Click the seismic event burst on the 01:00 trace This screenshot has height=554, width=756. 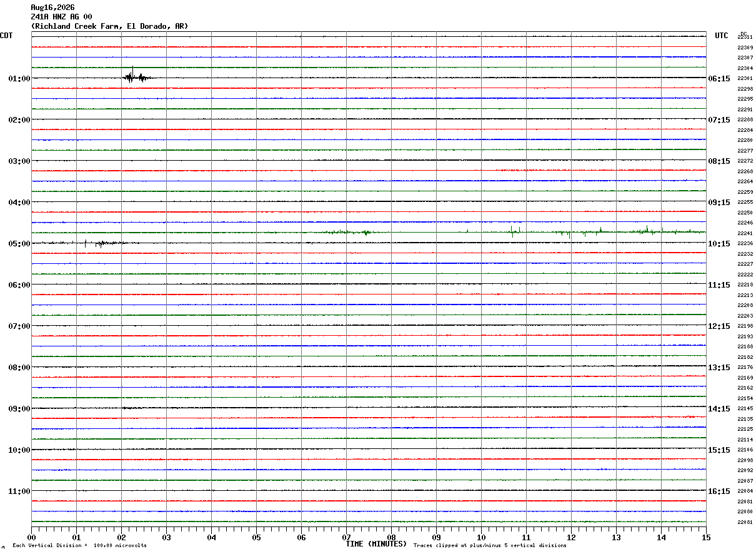tap(137, 76)
